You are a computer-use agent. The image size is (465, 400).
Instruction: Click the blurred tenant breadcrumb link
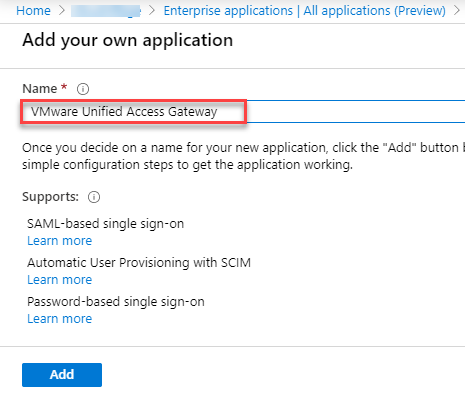106,11
